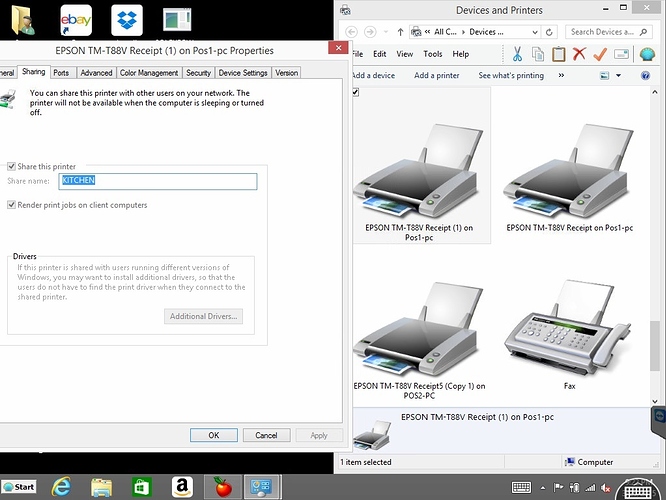The height and width of the screenshot is (500, 666).
Task: Open the View menu in Devices and Printers
Action: coord(405,54)
